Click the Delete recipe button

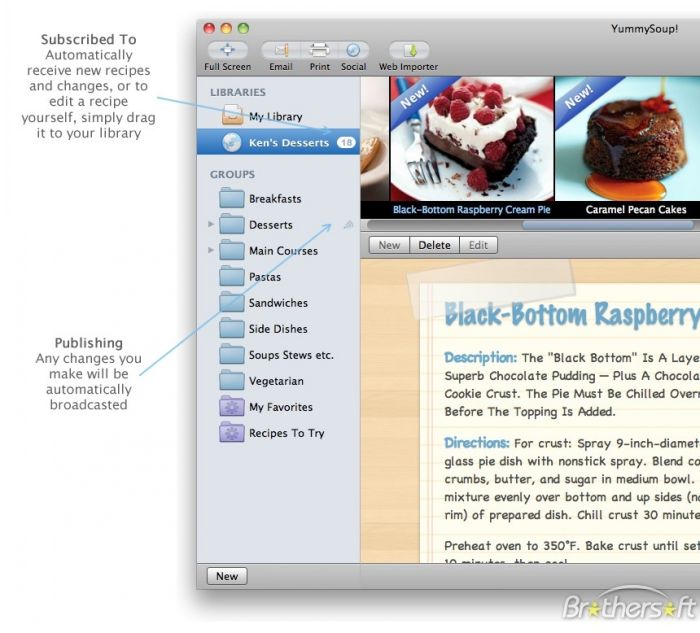434,245
